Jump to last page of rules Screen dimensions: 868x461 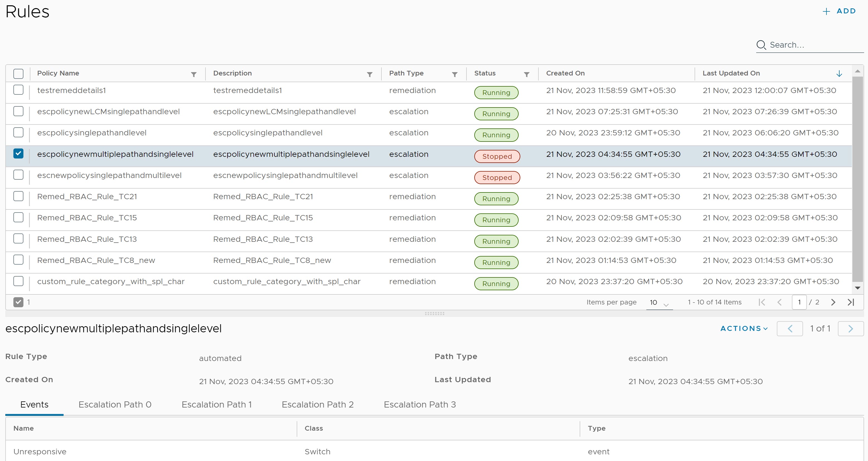tap(851, 302)
